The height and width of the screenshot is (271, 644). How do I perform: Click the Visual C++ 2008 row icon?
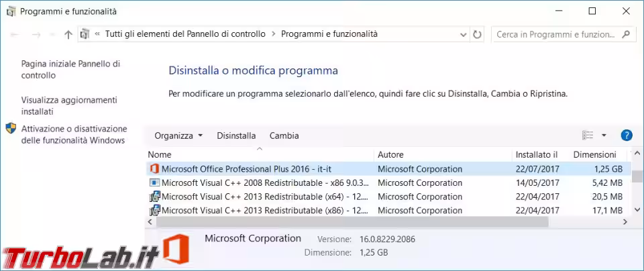click(x=154, y=182)
